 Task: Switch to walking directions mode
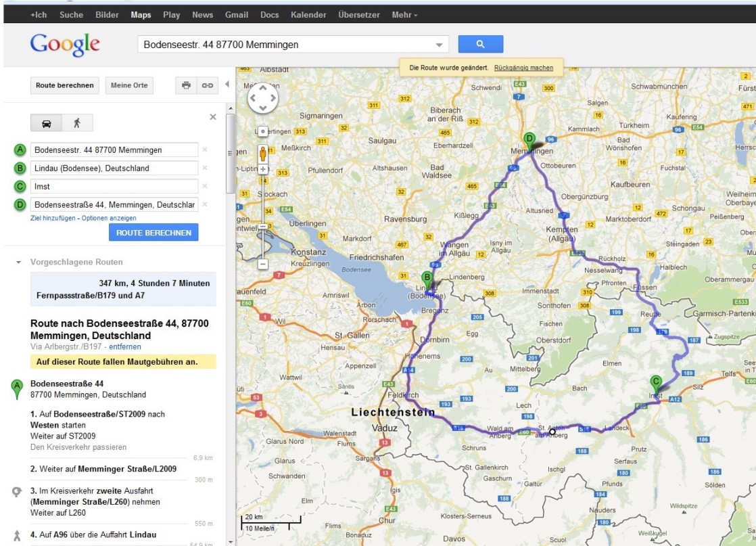pyautogui.click(x=77, y=123)
